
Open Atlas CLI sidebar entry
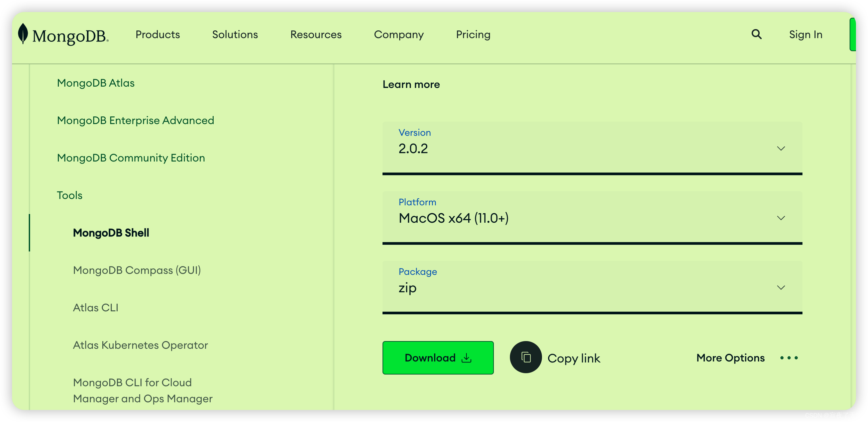[96, 307]
